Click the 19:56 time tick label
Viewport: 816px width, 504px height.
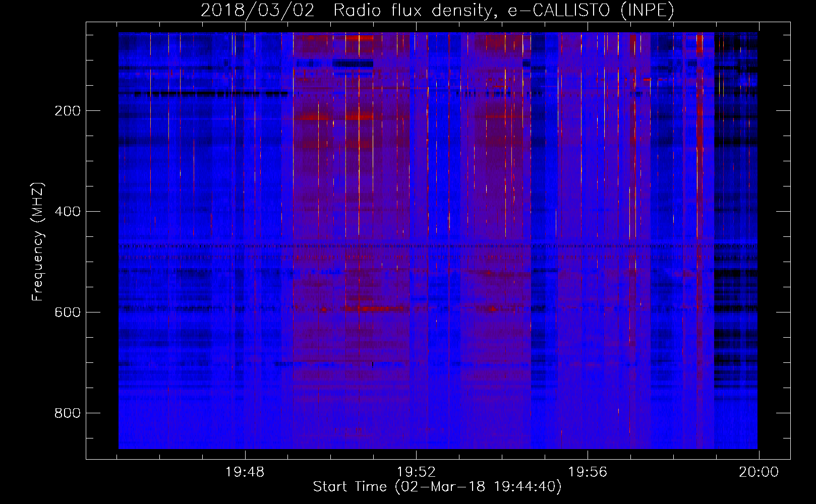click(x=588, y=472)
